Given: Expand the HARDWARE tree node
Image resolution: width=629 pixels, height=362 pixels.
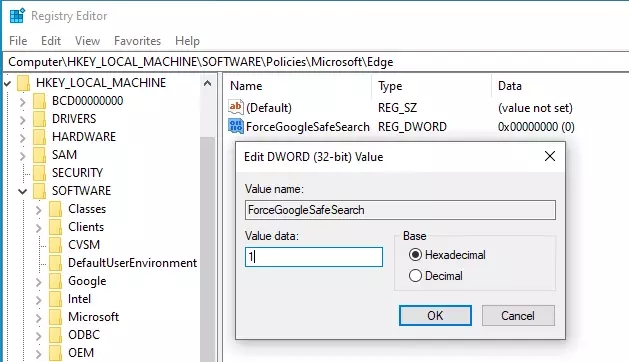Looking at the screenshot, I should tap(22, 138).
